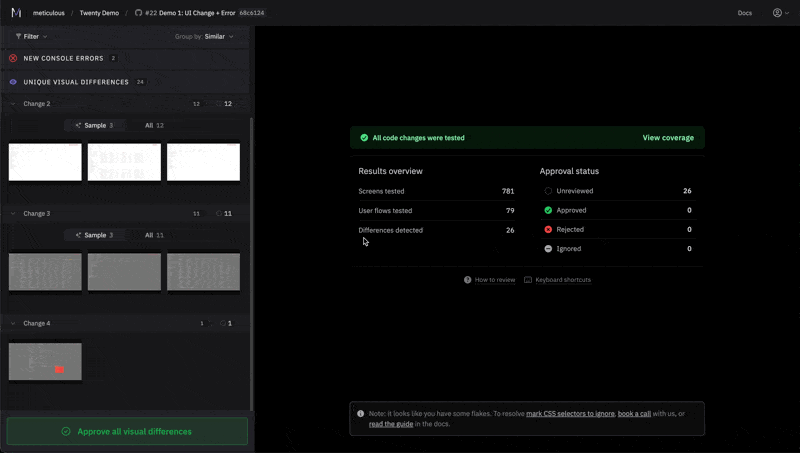Click Screens tested value 781
The width and height of the screenshot is (800, 453).
point(508,191)
